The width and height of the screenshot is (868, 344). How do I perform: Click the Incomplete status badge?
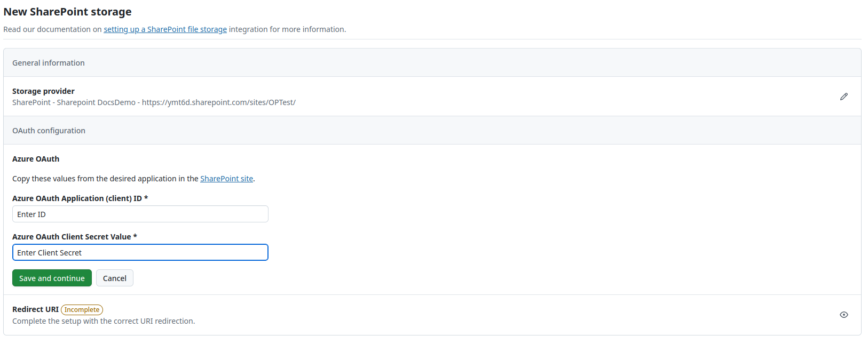82,309
